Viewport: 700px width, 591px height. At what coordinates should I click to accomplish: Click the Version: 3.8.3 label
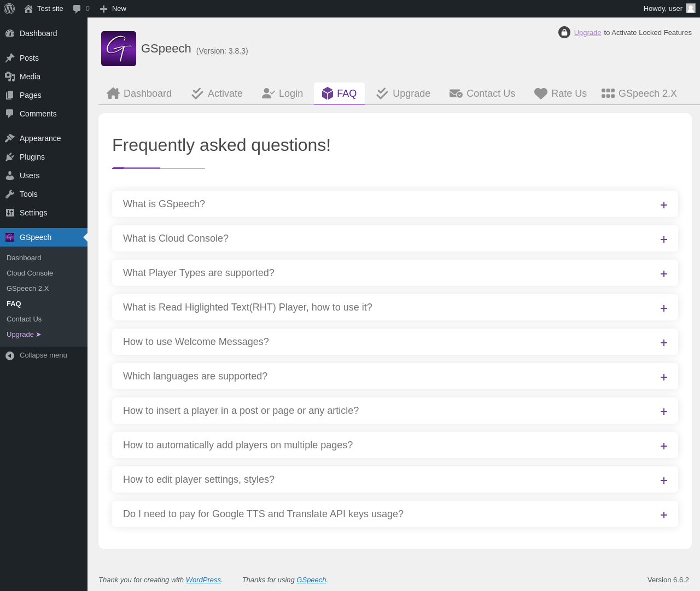[222, 51]
